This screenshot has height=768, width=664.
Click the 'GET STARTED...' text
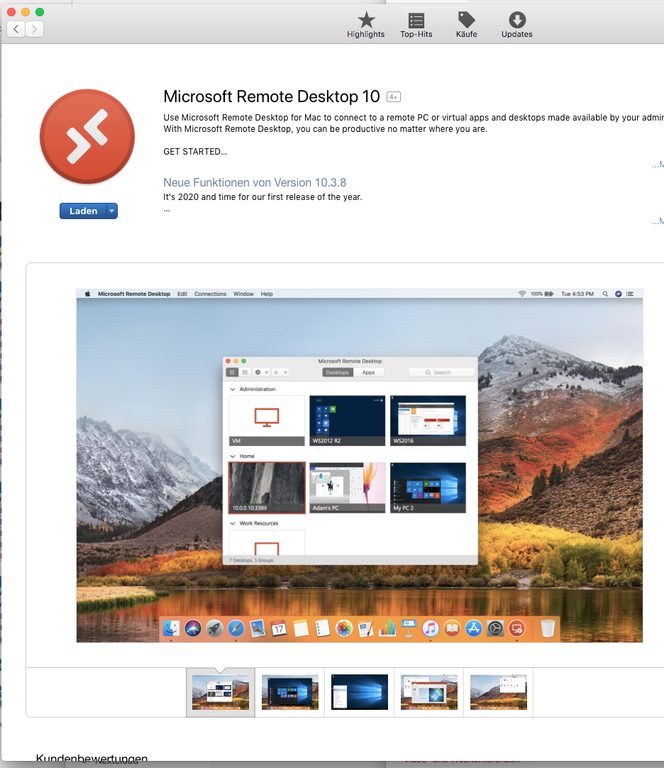(195, 152)
